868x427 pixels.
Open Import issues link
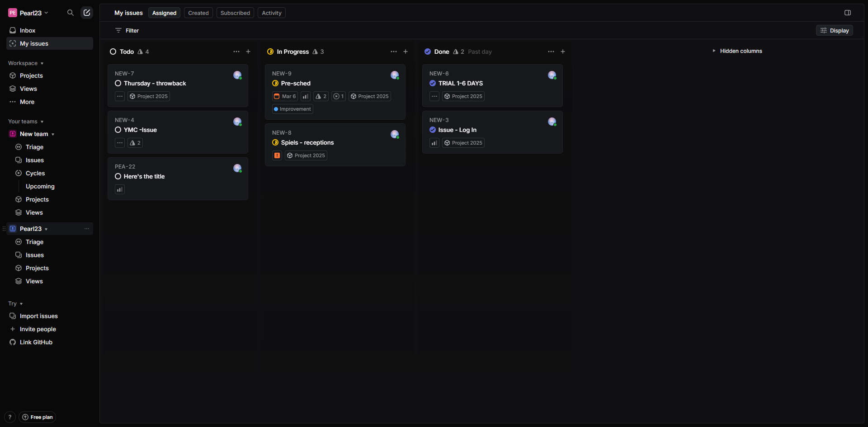[x=50, y=316]
